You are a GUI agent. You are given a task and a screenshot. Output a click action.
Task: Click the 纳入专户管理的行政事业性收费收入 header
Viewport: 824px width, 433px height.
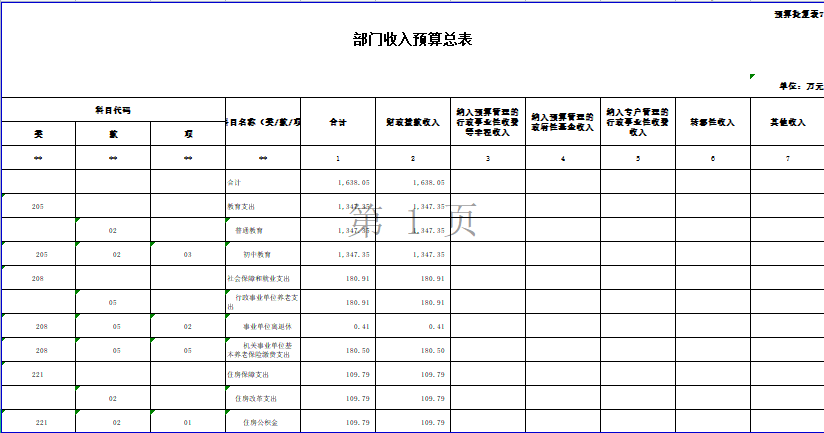click(638, 122)
